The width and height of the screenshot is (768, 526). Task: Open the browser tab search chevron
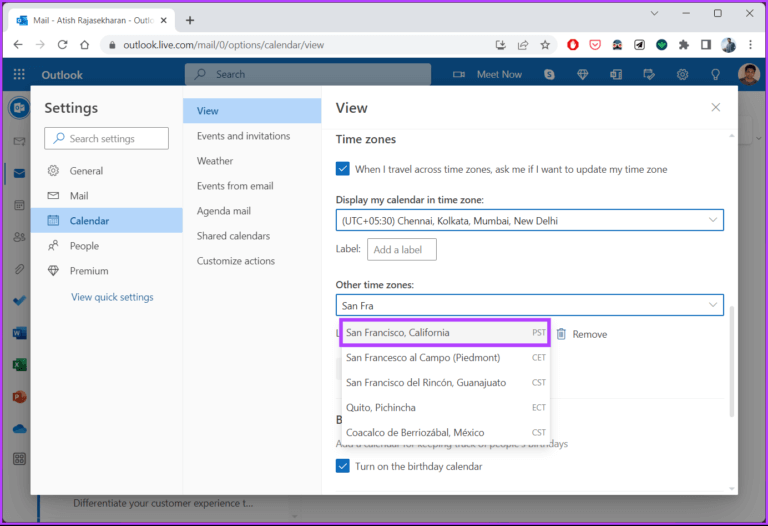click(x=654, y=13)
